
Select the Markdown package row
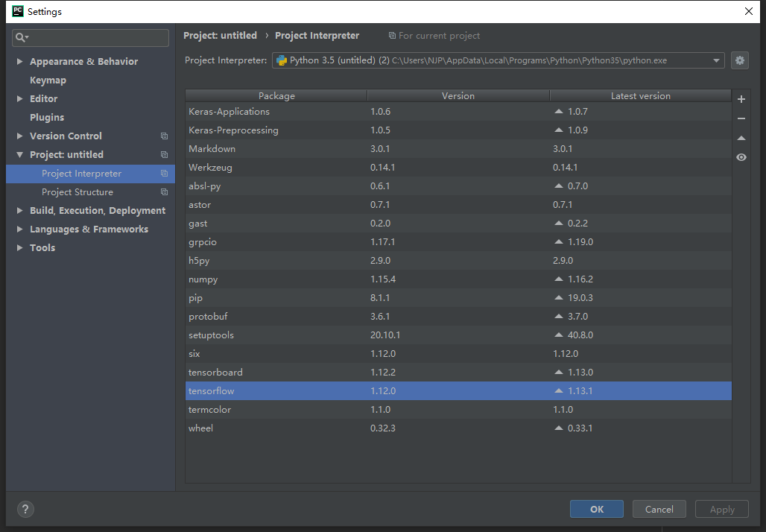tap(458, 148)
